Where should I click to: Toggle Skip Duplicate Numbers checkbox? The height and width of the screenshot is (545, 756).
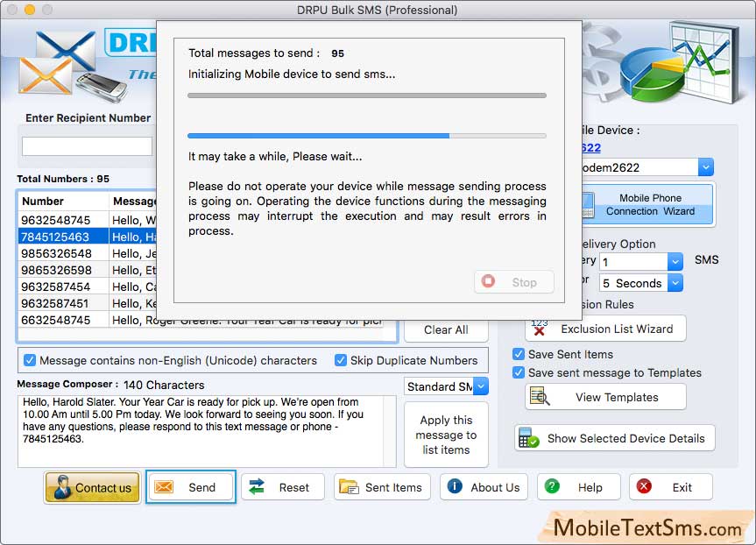click(x=341, y=360)
